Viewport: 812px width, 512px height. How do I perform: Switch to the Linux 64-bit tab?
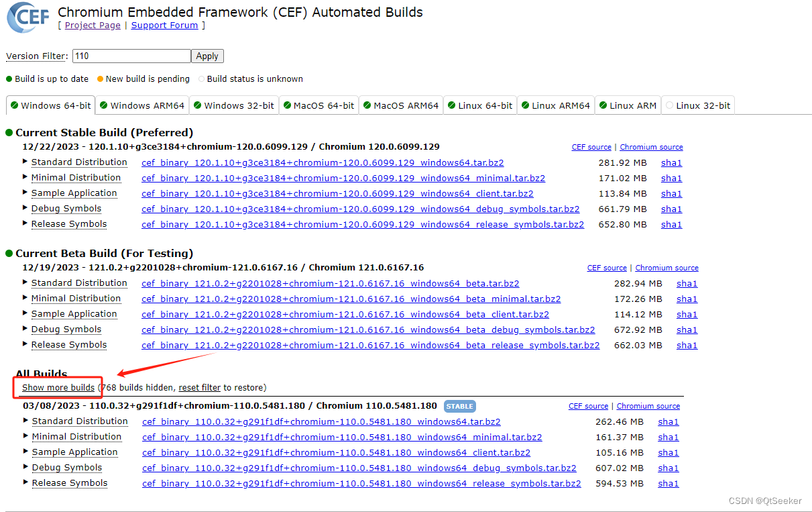point(480,105)
